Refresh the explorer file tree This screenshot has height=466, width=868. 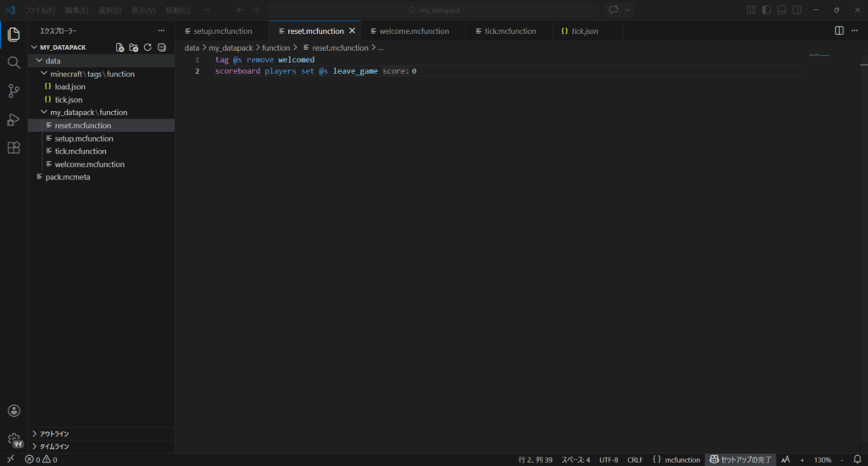point(147,47)
